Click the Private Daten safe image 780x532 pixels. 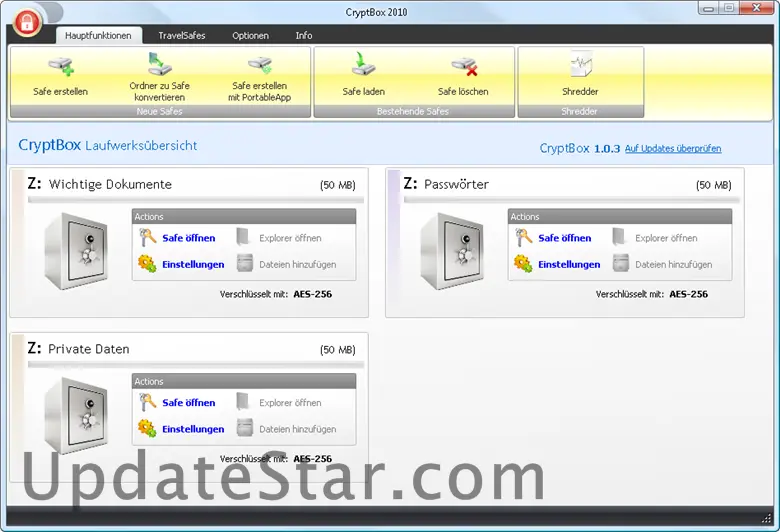pyautogui.click(x=76, y=416)
